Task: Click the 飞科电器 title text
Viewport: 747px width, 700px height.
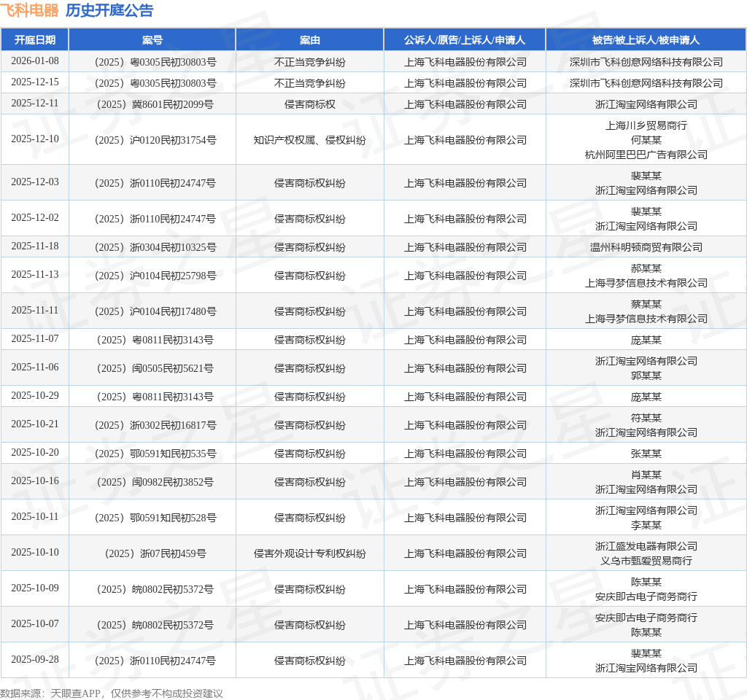Action: tap(29, 10)
